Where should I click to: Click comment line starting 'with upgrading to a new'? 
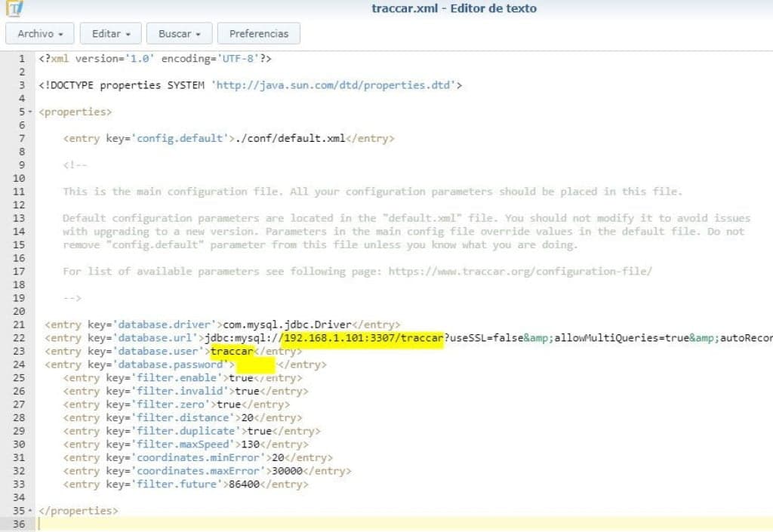(x=403, y=232)
